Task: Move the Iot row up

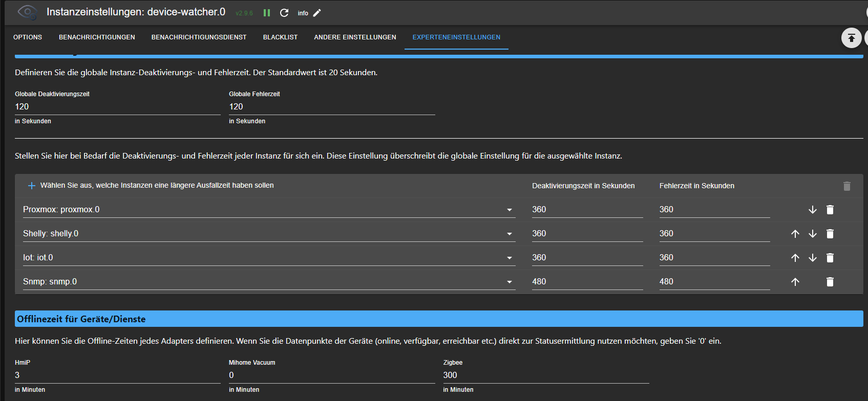Action: [795, 258]
